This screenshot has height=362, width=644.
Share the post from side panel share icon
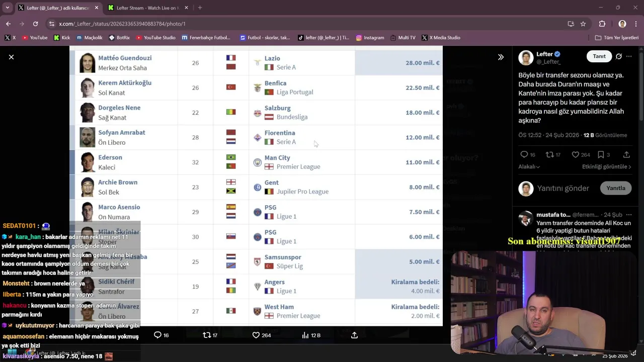coord(626,155)
